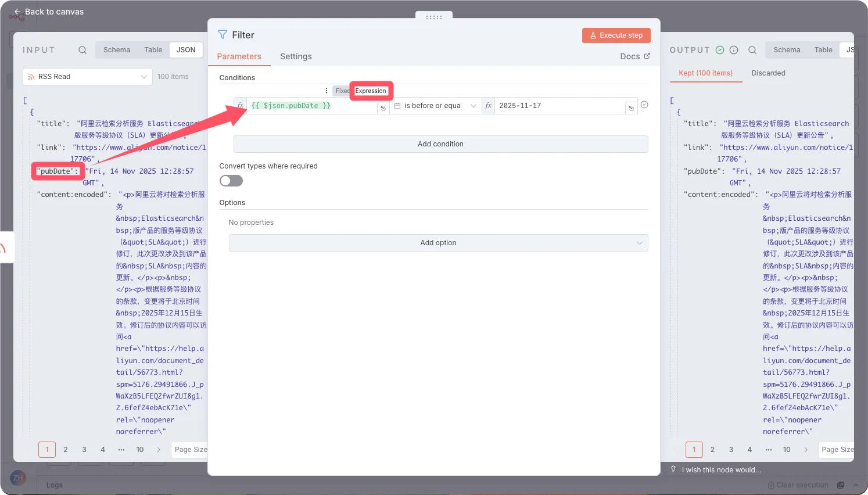Toggle Convert types where required switch

(231, 181)
